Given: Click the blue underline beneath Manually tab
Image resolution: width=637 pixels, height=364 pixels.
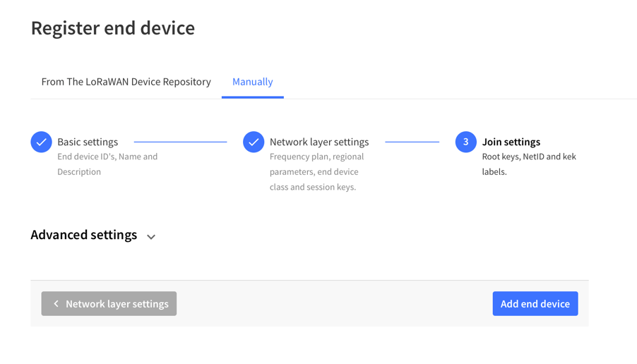Looking at the screenshot, I should pyautogui.click(x=252, y=97).
